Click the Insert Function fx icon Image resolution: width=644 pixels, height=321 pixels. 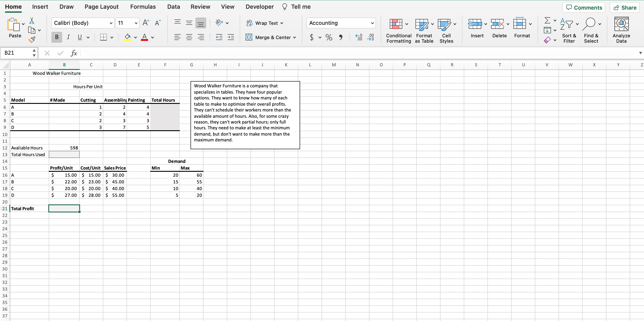tap(74, 53)
